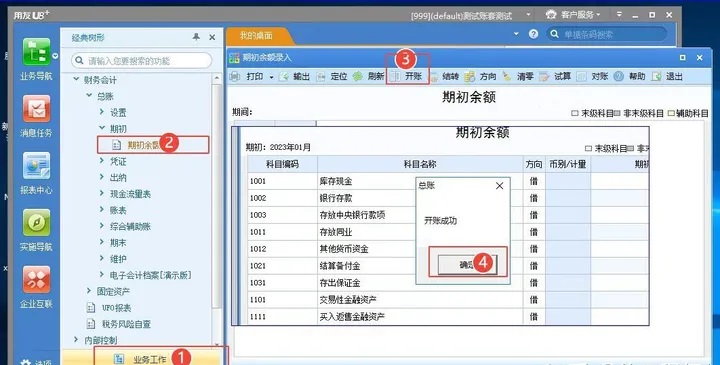Collapse the 期初 tree node
Screen dimensions: 720x365
102,129
